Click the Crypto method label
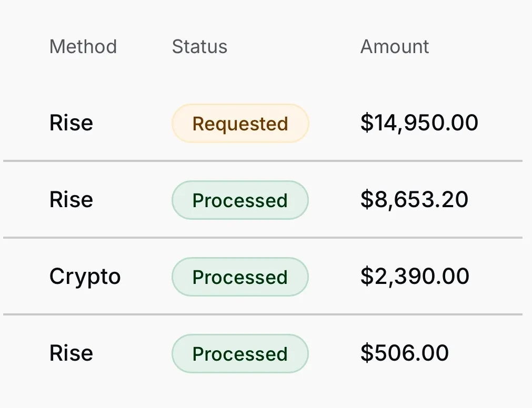Image resolution: width=532 pixels, height=408 pixels. click(x=85, y=277)
